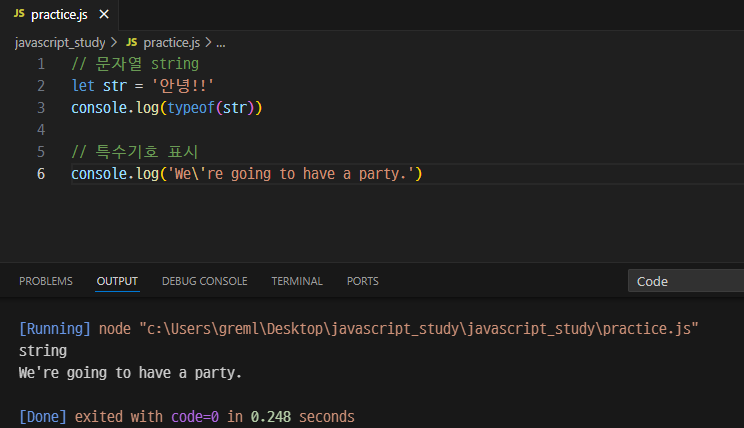
Task: Click the string '안녕!!' on line 2
Action: tap(183, 86)
